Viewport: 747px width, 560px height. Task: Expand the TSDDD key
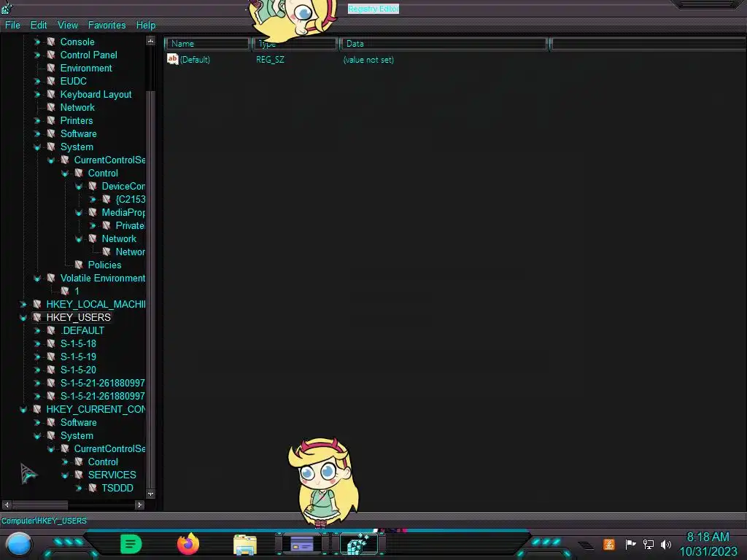pos(79,488)
